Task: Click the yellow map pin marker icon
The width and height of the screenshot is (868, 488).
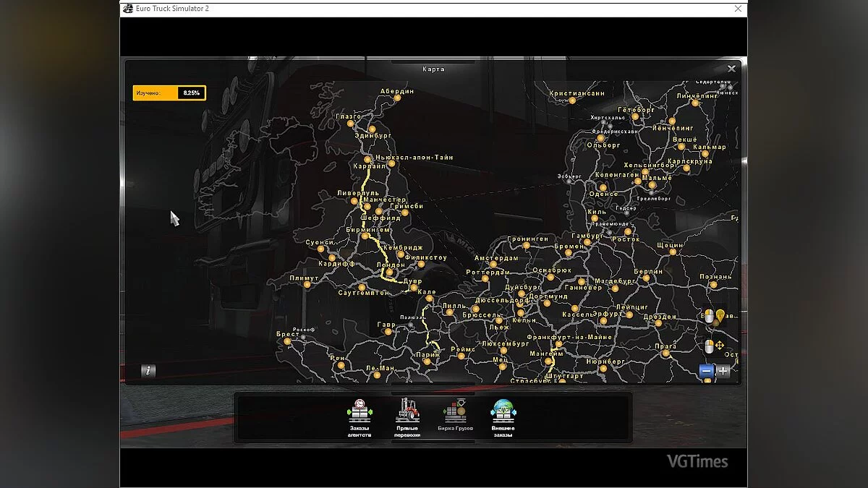Action: [x=720, y=317]
